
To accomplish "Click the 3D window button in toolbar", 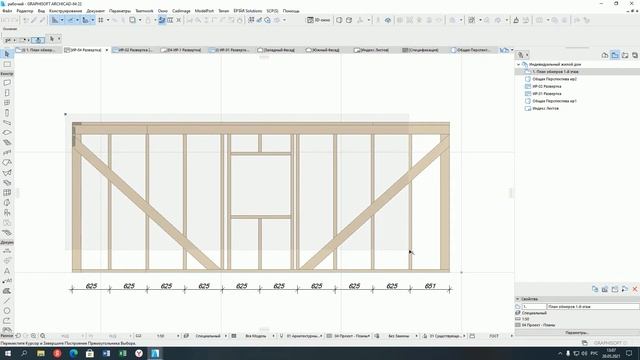I will pyautogui.click(x=318, y=20).
